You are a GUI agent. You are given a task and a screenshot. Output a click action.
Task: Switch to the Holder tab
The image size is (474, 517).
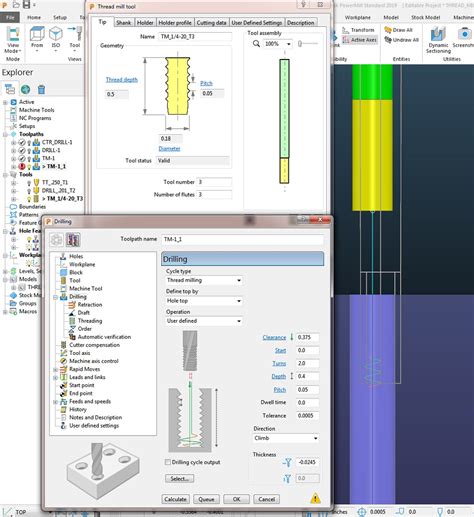145,23
